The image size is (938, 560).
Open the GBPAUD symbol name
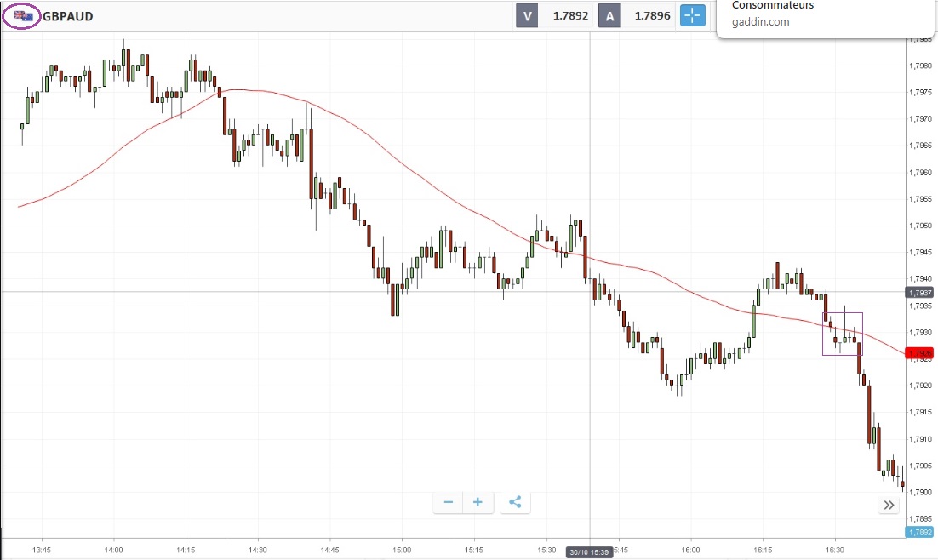[x=68, y=16]
